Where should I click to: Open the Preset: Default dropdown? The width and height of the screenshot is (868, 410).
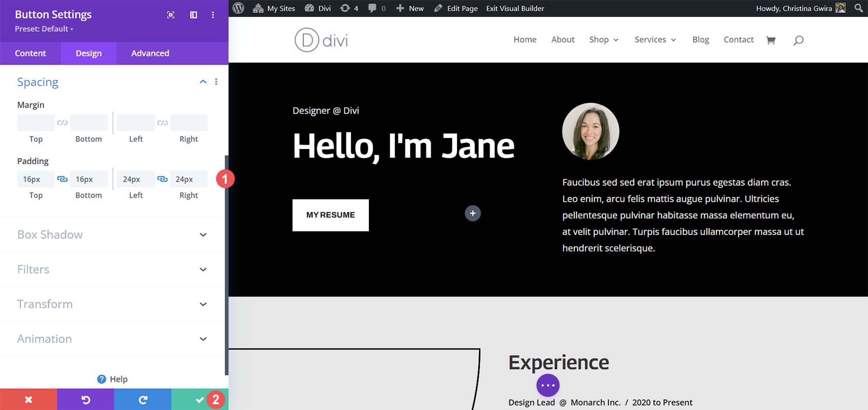pyautogui.click(x=44, y=29)
